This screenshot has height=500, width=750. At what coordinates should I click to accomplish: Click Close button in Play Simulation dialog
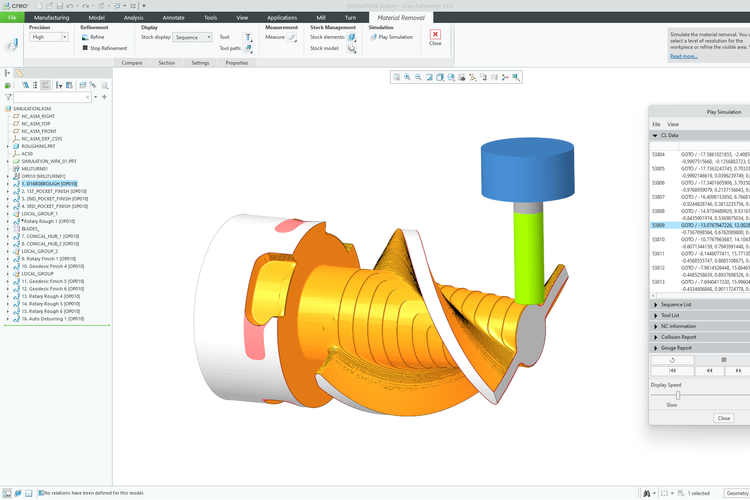tap(723, 418)
